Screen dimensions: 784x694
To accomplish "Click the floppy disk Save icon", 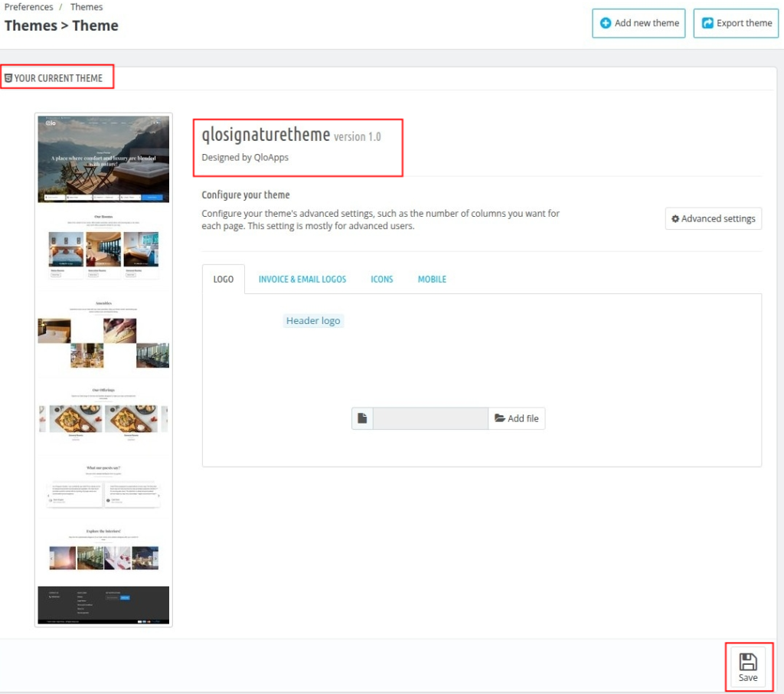I will [748, 662].
